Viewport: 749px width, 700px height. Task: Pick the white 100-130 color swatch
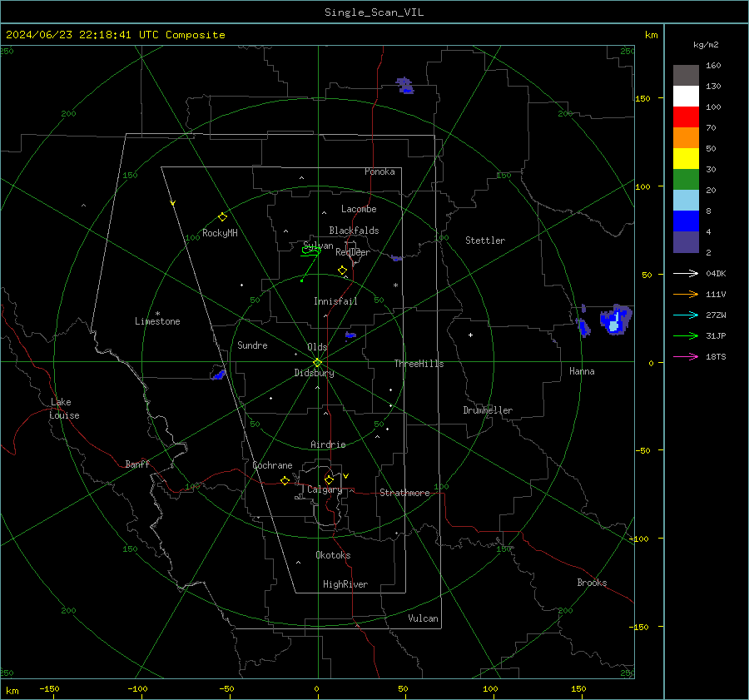[x=686, y=97]
